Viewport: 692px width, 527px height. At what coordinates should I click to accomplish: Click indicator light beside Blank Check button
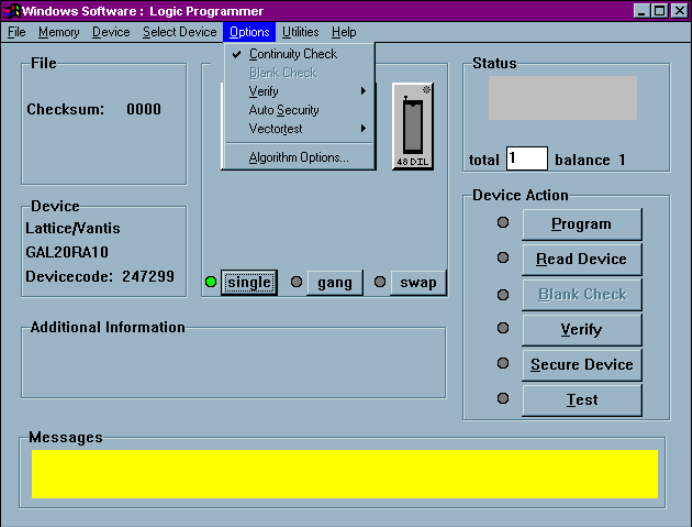[x=503, y=294]
